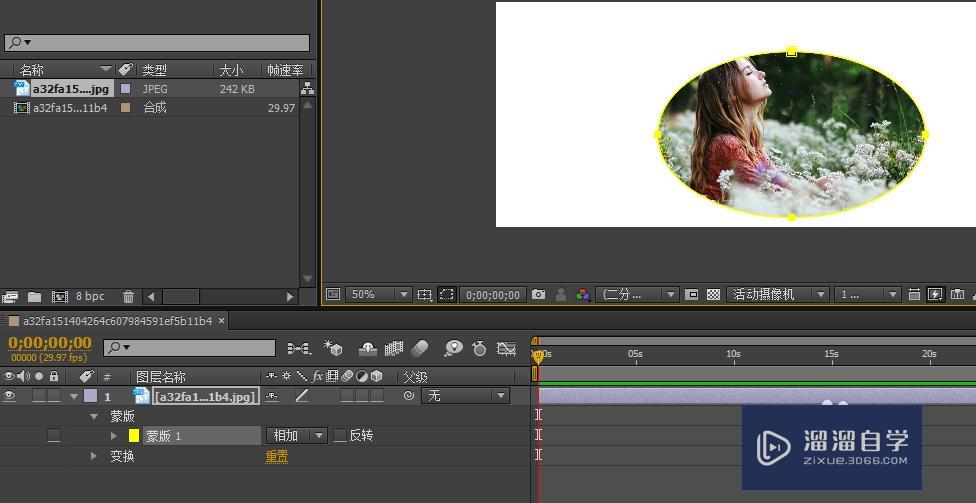This screenshot has width=976, height=503.
Task: Sort project items by 名称 column
Action: click(31, 70)
